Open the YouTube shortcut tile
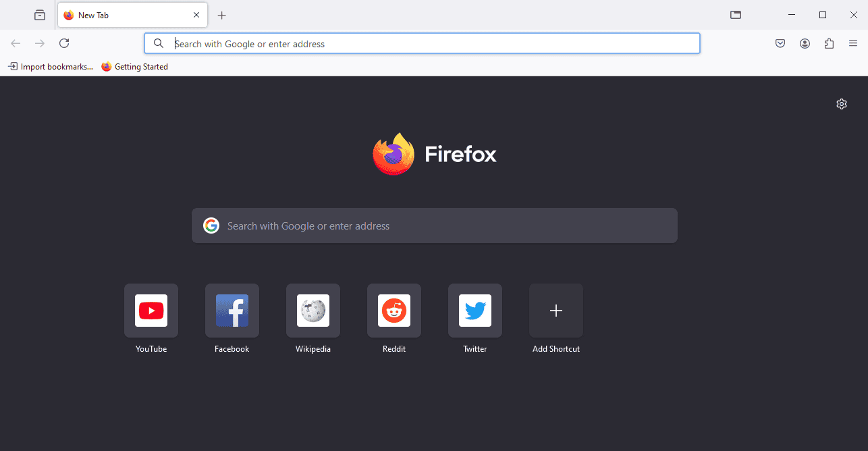Screen dimensions: 868x451 click(x=151, y=311)
